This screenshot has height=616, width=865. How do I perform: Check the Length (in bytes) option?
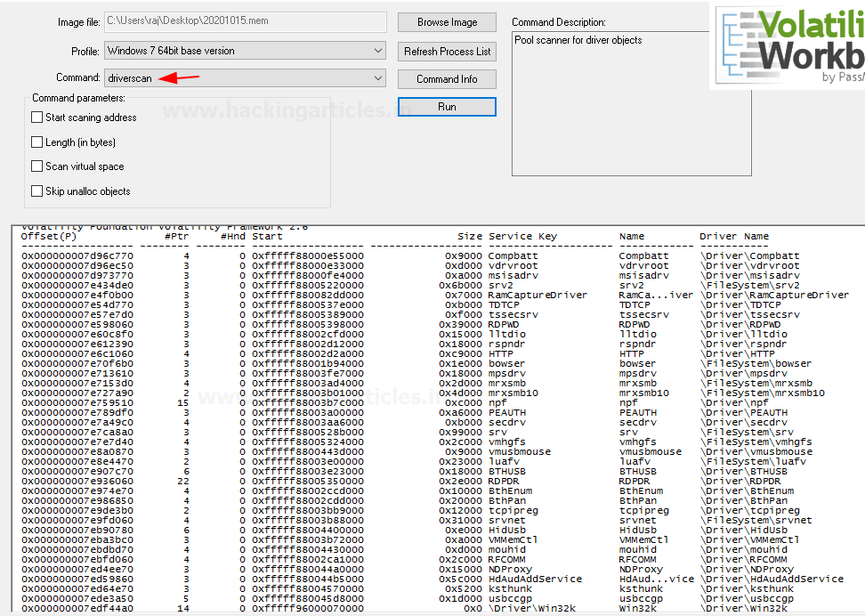pos(37,142)
